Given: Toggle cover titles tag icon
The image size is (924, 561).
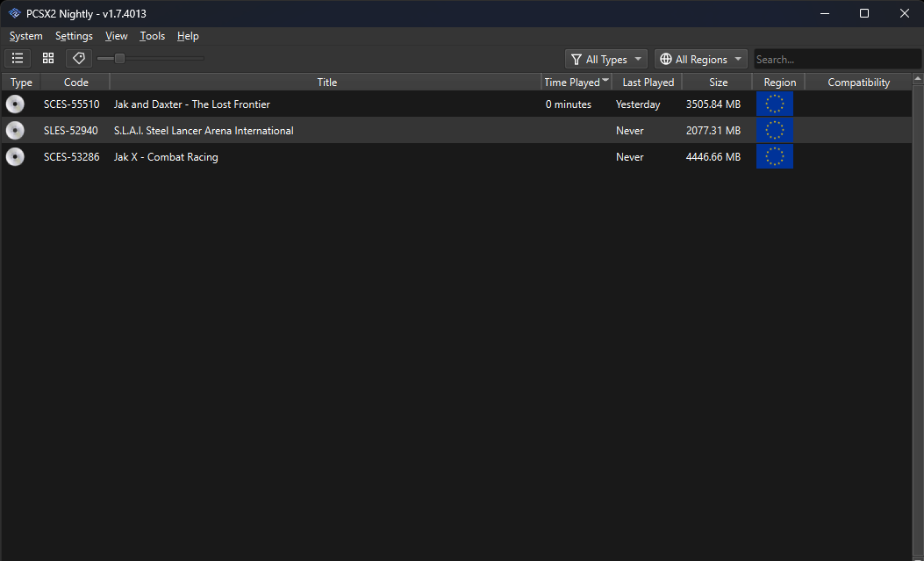Looking at the screenshot, I should coord(79,58).
